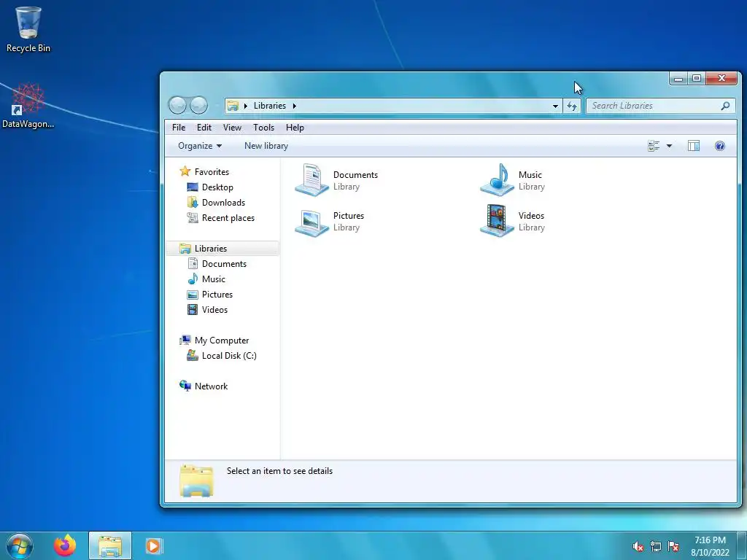Open the Help question mark icon
The image size is (747, 560).
[x=720, y=146]
